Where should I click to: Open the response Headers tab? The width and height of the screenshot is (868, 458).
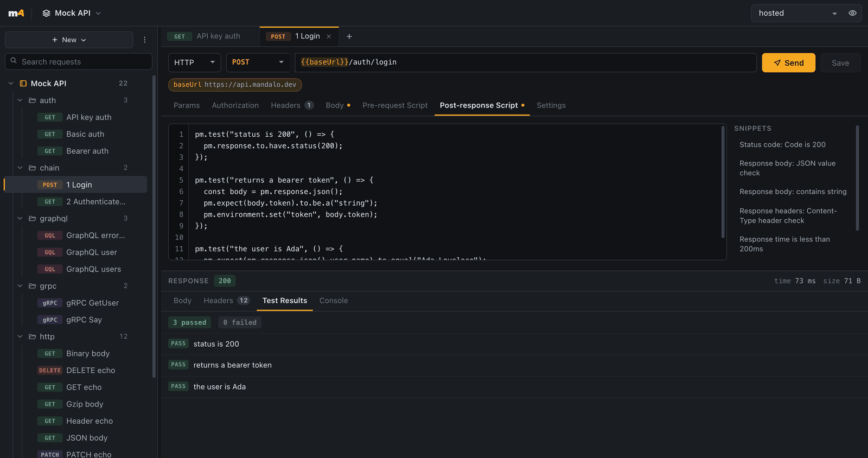pos(226,301)
